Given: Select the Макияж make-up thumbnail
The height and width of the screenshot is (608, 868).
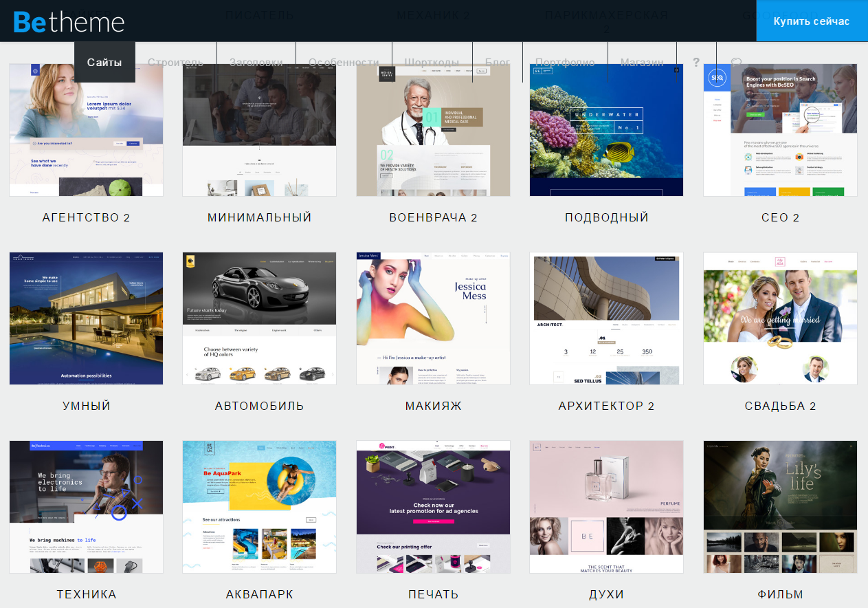Looking at the screenshot, I should tap(433, 318).
